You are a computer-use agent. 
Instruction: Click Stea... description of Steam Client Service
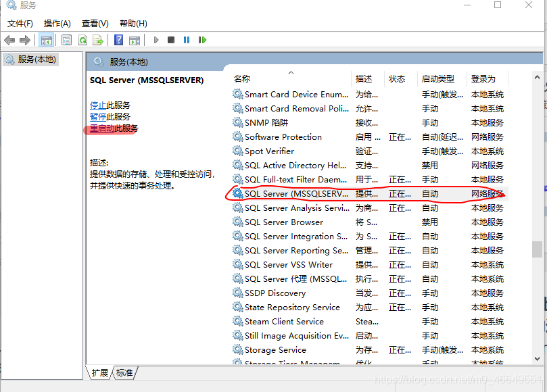pyautogui.click(x=366, y=322)
